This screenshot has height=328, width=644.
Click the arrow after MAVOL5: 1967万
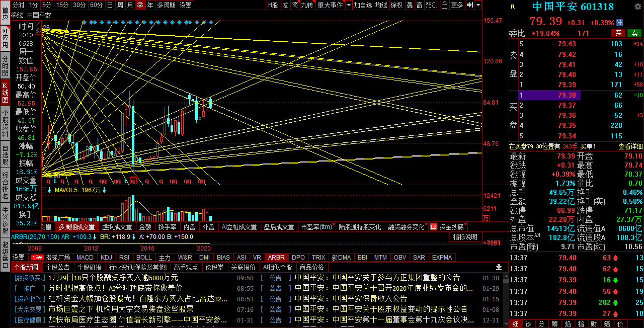pyautogui.click(x=104, y=190)
